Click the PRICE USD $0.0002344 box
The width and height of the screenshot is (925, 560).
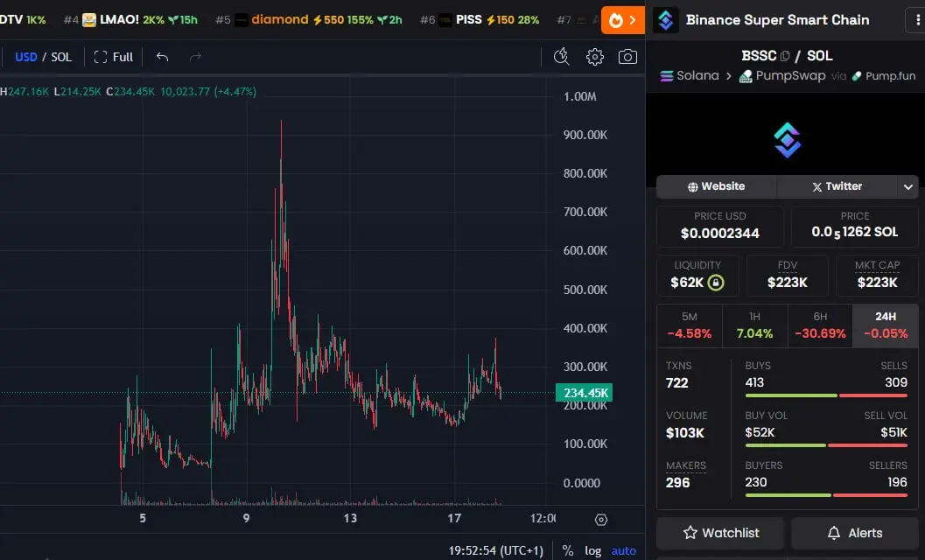[x=719, y=226]
